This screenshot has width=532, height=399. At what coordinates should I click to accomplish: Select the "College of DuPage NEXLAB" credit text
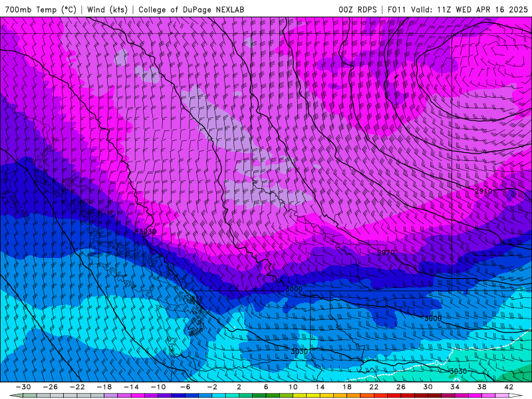191,9
